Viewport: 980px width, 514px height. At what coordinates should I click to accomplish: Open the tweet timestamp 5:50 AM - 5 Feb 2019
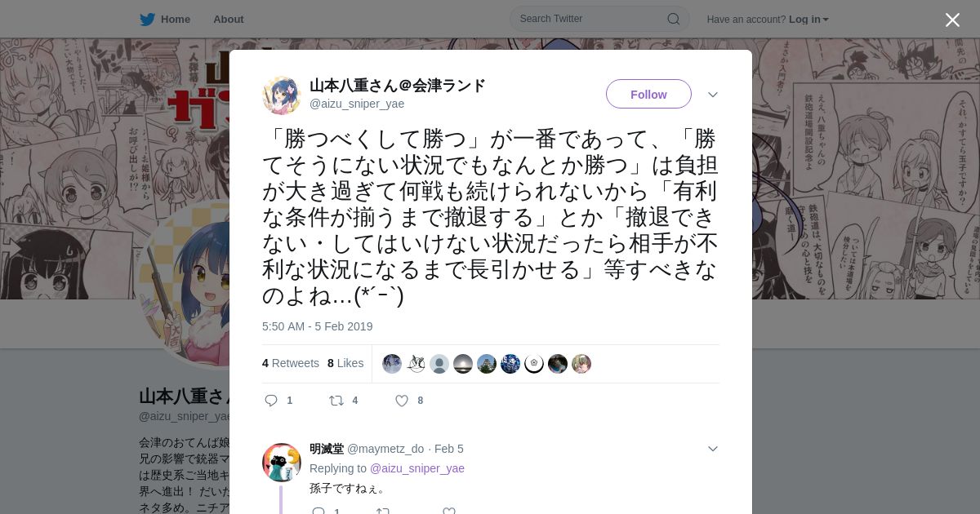(318, 326)
